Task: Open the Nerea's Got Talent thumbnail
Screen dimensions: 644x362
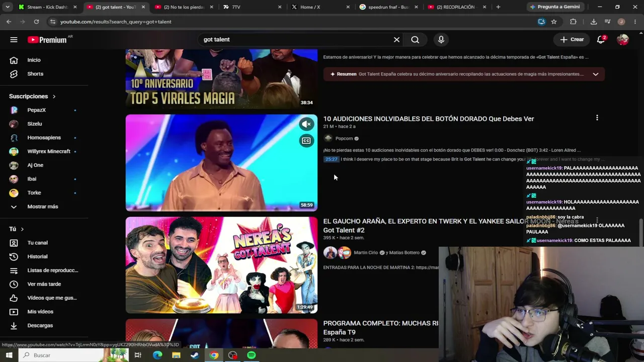Action: (x=221, y=265)
